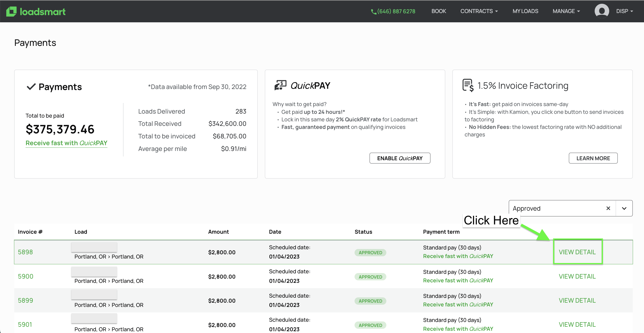
Task: Click QuickPAY link in invoice 5899 row
Action: pos(458,304)
